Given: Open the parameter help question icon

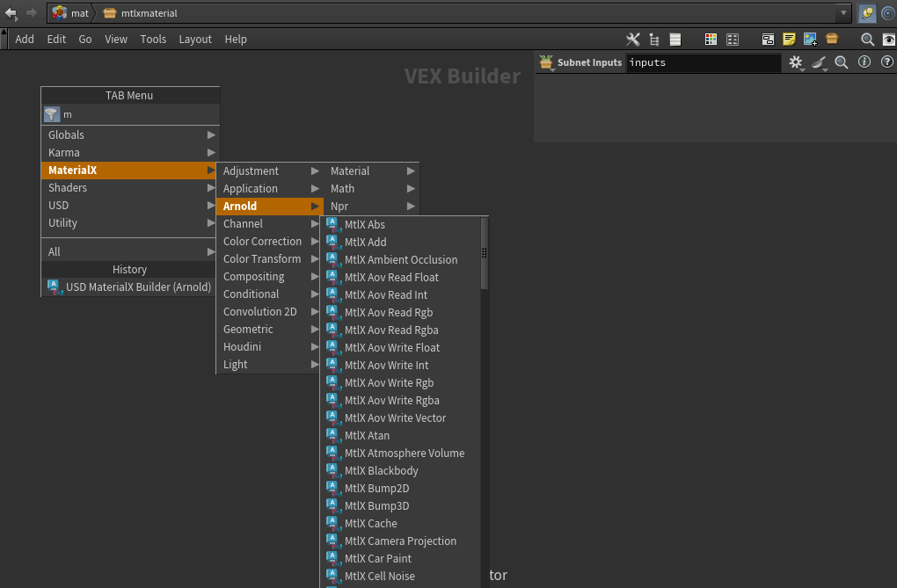Looking at the screenshot, I should point(886,62).
